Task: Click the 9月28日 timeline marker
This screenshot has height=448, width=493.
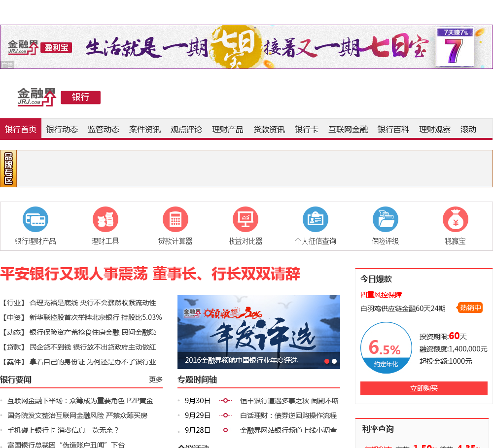Action: 225,430
